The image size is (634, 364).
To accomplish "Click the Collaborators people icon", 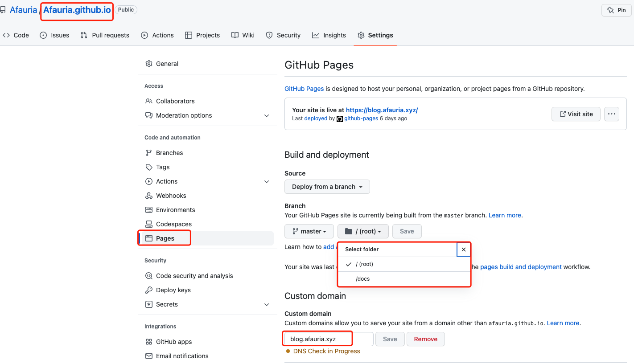I will tap(149, 101).
